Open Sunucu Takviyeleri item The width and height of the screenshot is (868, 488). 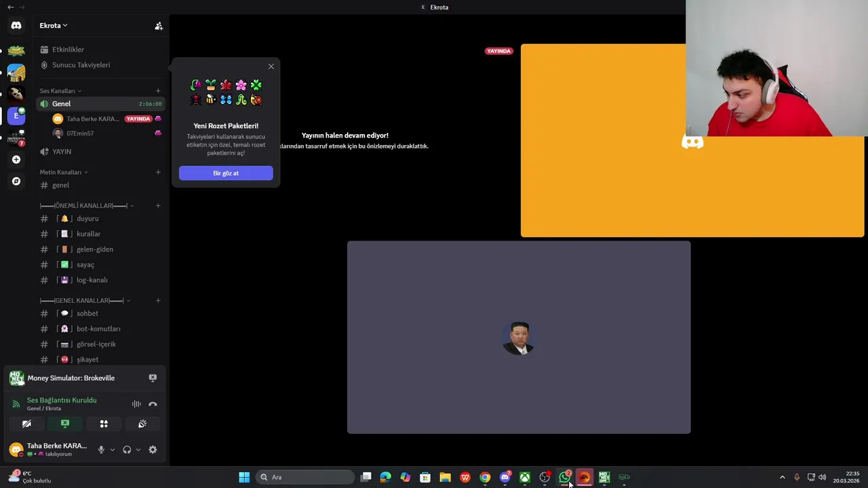point(100,65)
